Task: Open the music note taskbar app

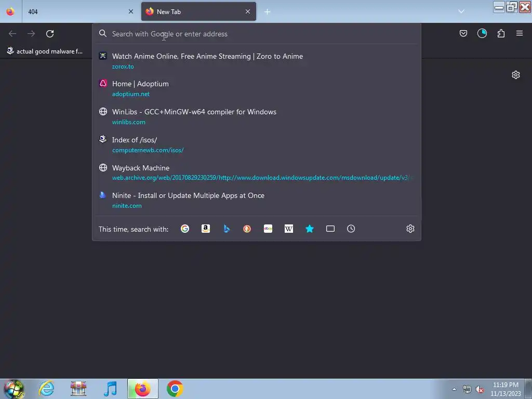Action: pyautogui.click(x=110, y=389)
